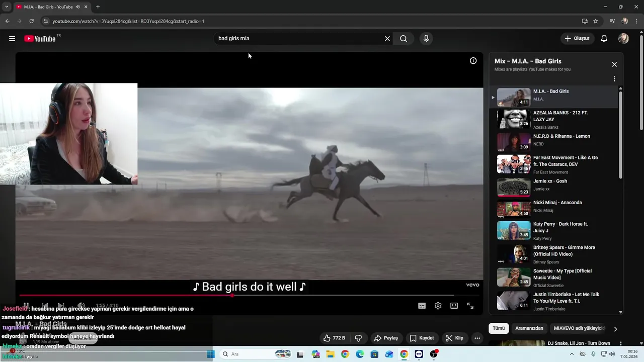644x362 pixels.
Task: Play Justin Timberlake - Let Me Talk To You
Action: pyautogui.click(x=554, y=301)
